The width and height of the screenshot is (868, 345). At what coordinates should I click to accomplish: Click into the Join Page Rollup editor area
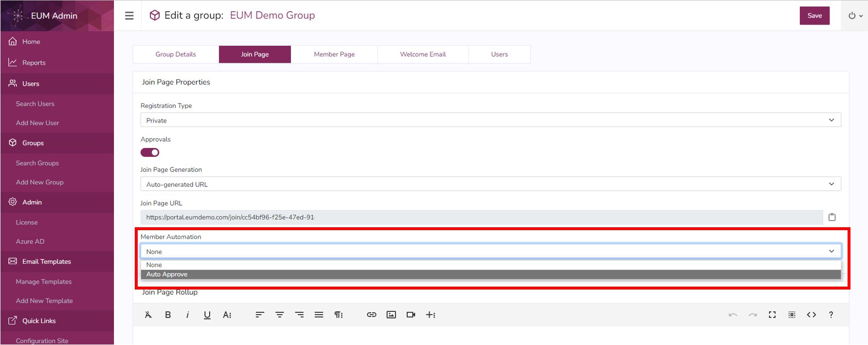490,336
